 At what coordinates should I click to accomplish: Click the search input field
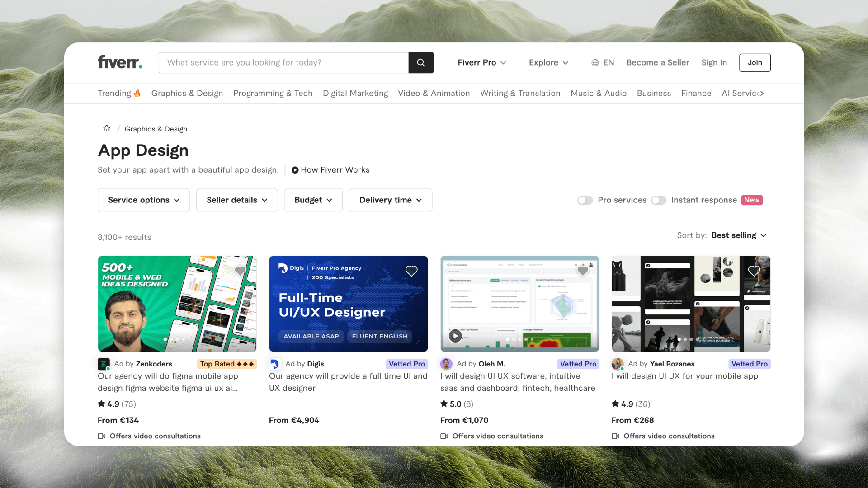[283, 62]
